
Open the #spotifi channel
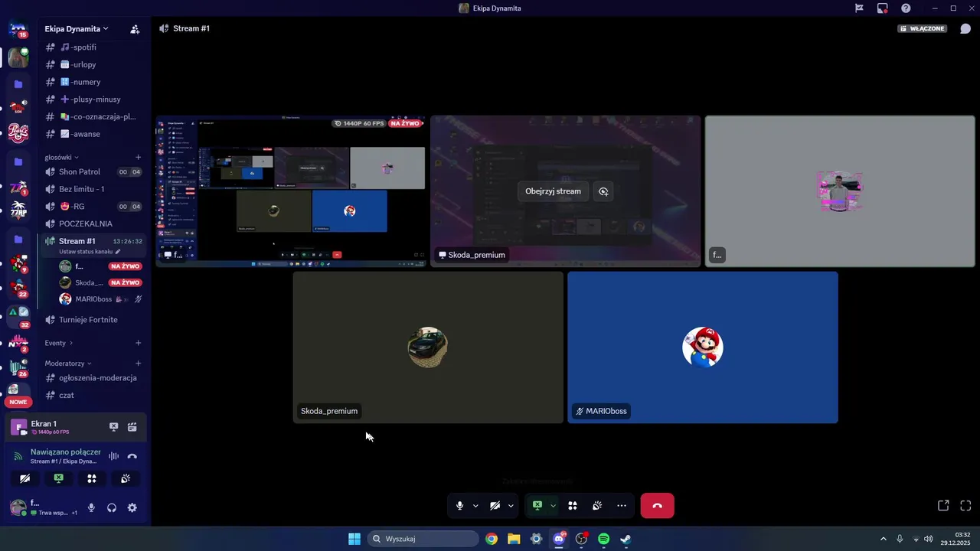pos(91,47)
